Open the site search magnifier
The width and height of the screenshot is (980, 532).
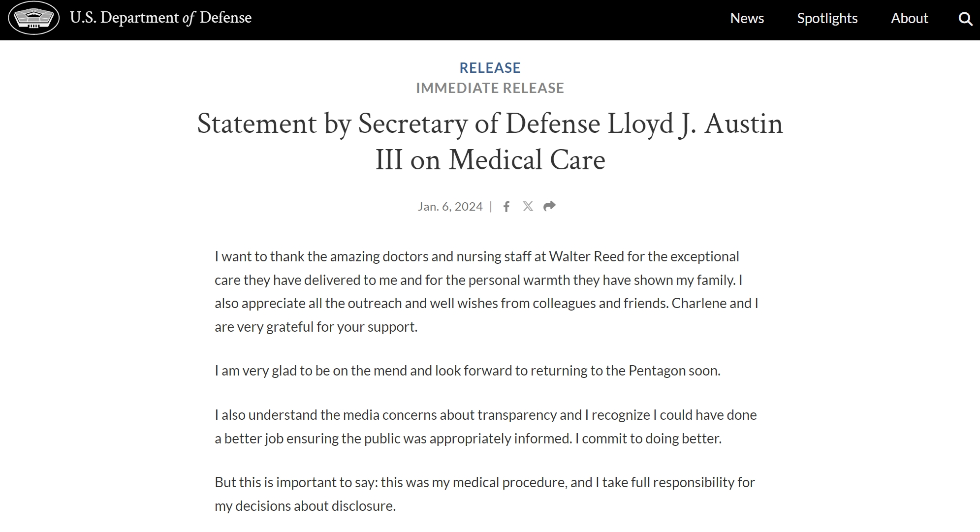tap(965, 19)
